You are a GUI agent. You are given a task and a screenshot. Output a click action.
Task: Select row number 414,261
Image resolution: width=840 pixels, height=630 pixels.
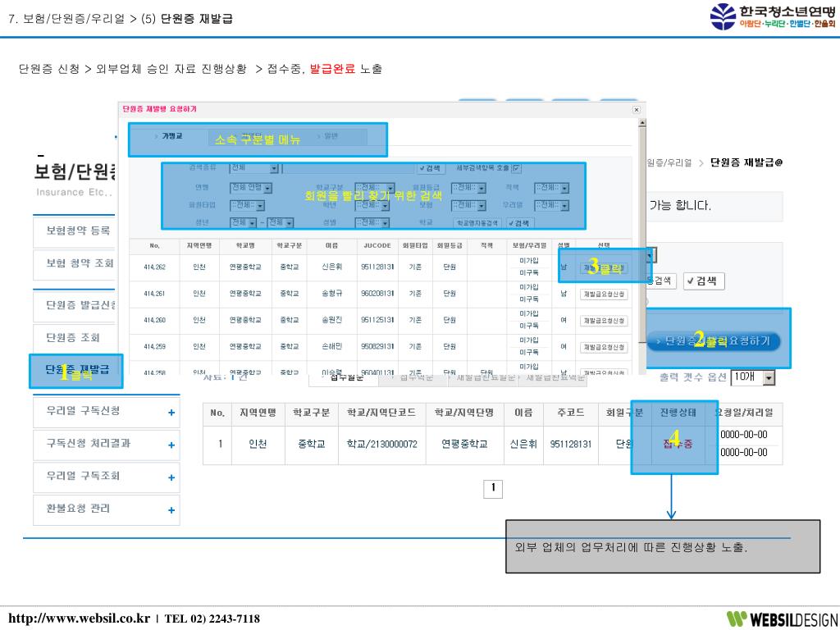[x=155, y=294]
